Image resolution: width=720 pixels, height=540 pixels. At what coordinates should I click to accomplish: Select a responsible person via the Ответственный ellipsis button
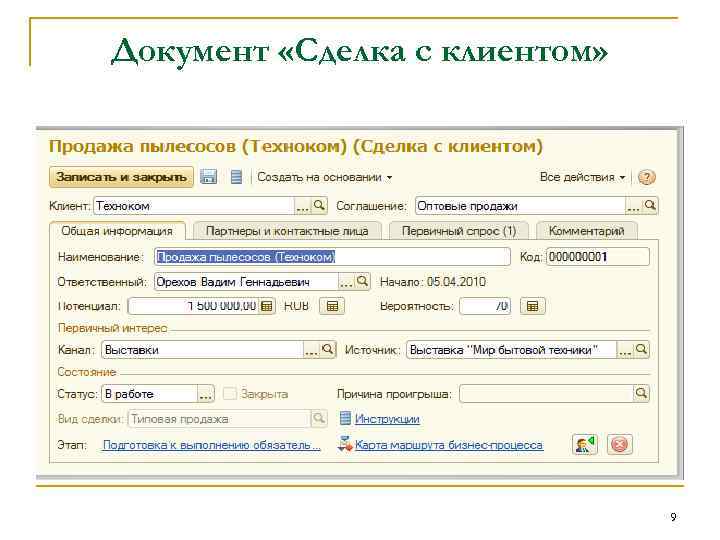pos(346,281)
